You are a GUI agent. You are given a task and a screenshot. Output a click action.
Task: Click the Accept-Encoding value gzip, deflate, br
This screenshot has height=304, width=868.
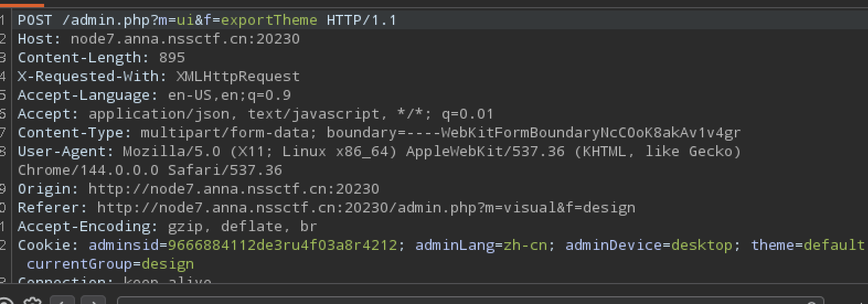coord(243,227)
